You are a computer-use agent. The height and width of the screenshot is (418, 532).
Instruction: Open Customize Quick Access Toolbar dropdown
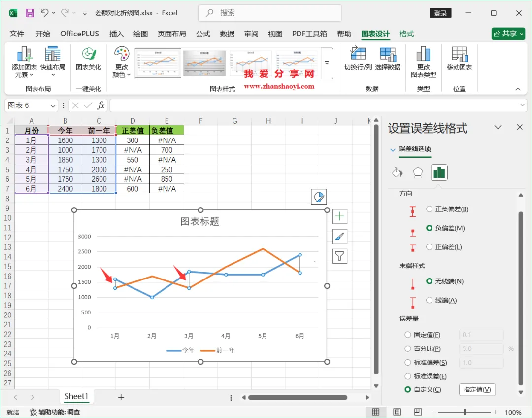point(85,13)
